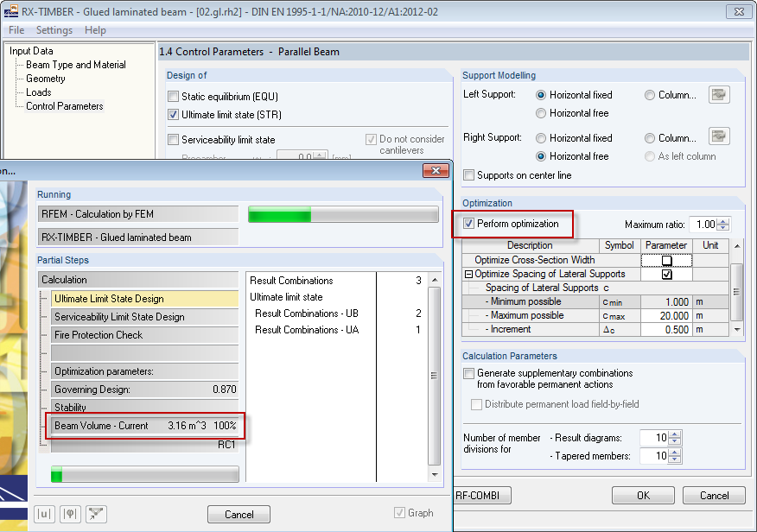
Task: Click Result Combinations - UB row
Action: 336,313
